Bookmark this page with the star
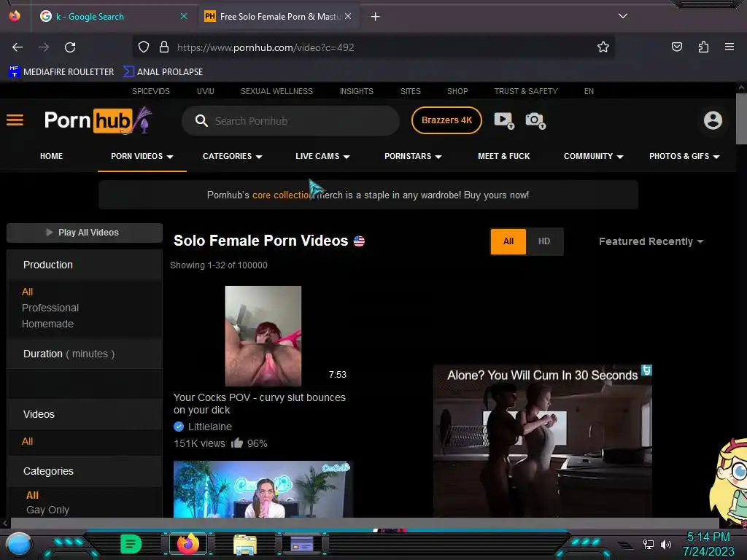 [603, 47]
